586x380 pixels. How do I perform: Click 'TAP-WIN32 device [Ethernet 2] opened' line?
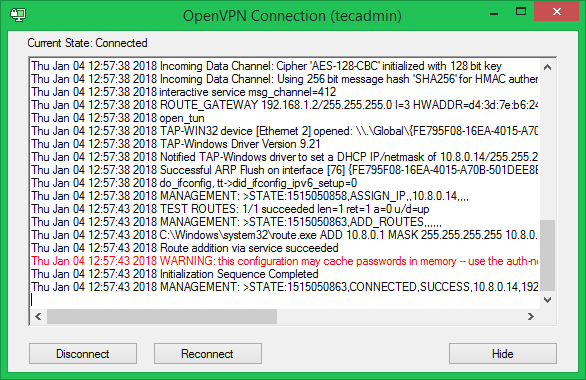284,131
